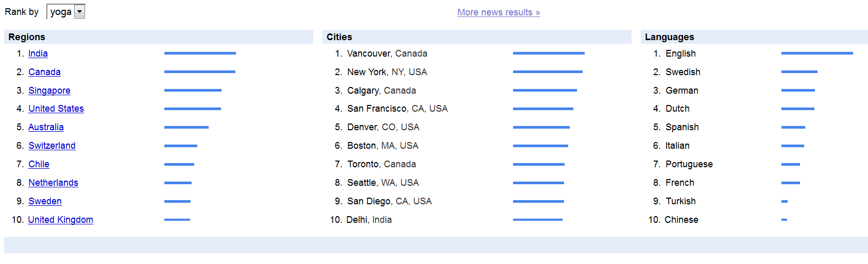Click the English language bar

pyautogui.click(x=817, y=53)
